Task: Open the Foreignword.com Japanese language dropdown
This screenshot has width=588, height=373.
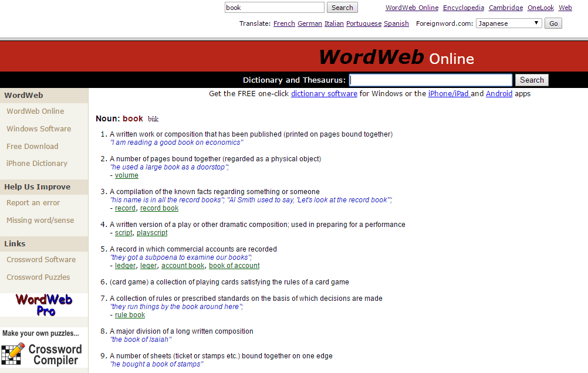Action: 509,23
